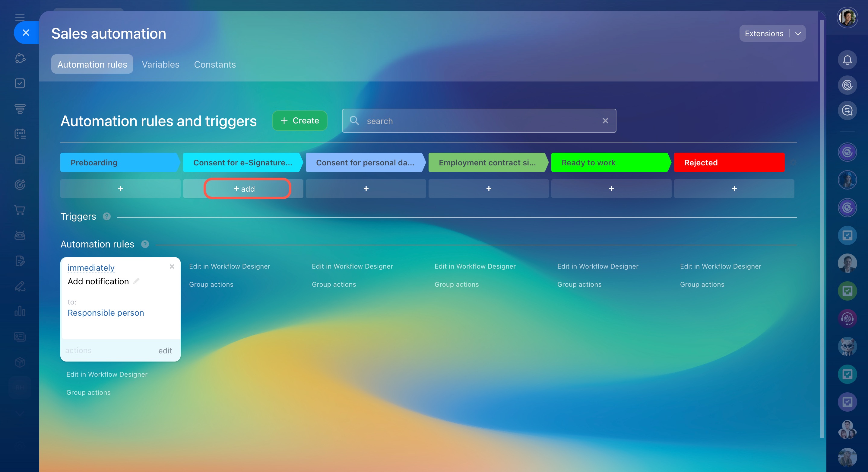Open contact card icon in left sidebar
Image resolution: width=868 pixels, height=472 pixels.
(20, 336)
